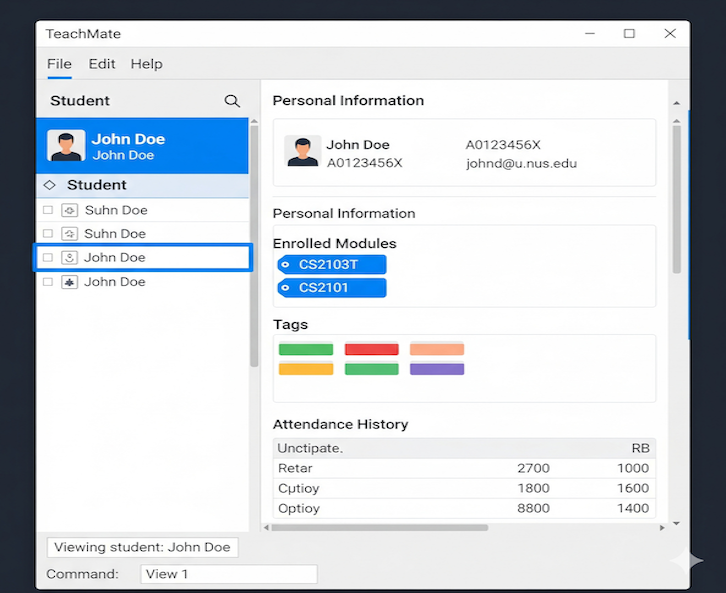This screenshot has height=593, width=726.
Task: Click the down arrow on the details scrollbar
Action: click(x=676, y=522)
